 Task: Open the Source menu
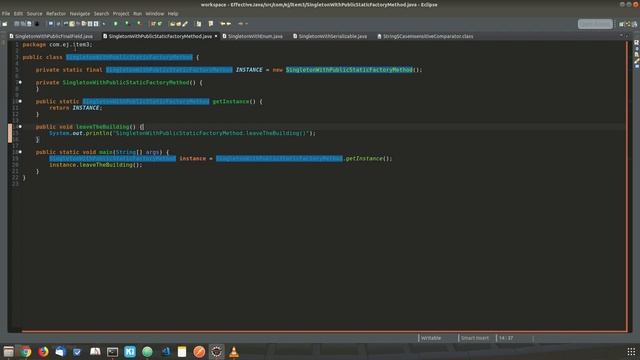(x=34, y=13)
